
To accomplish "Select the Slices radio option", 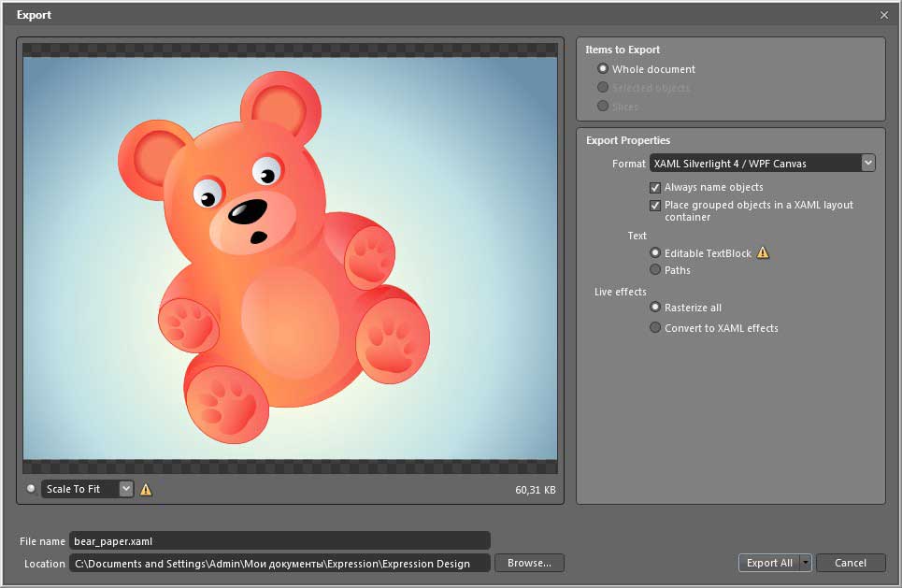I will (x=602, y=106).
